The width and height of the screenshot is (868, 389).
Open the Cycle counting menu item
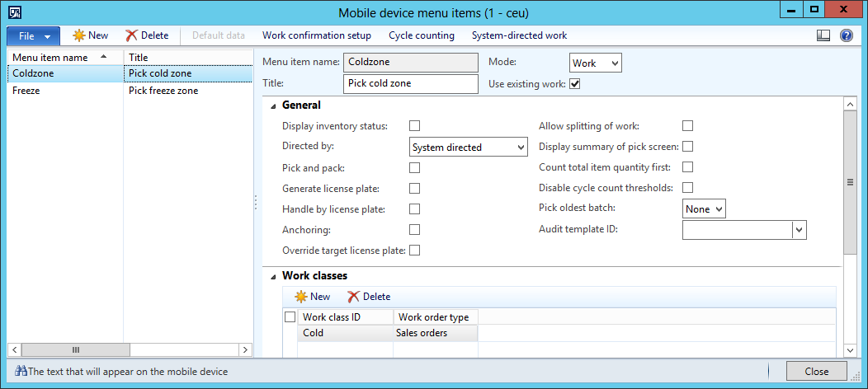pyautogui.click(x=421, y=35)
